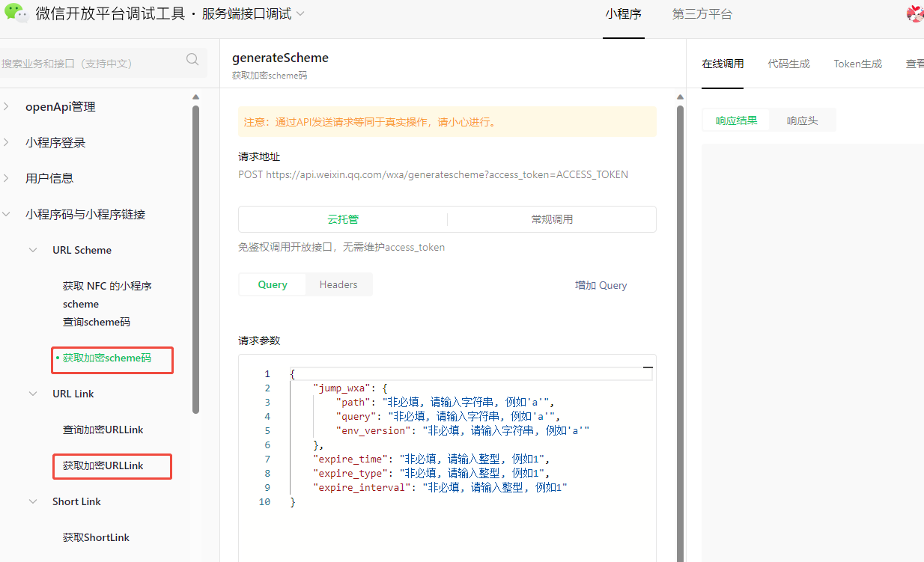Select the Token生成 tab

coord(857,64)
